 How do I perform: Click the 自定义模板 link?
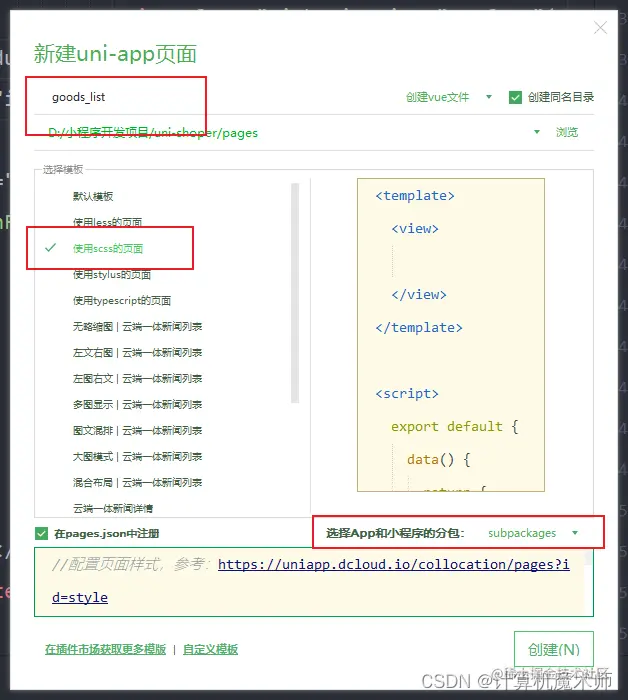(210, 649)
